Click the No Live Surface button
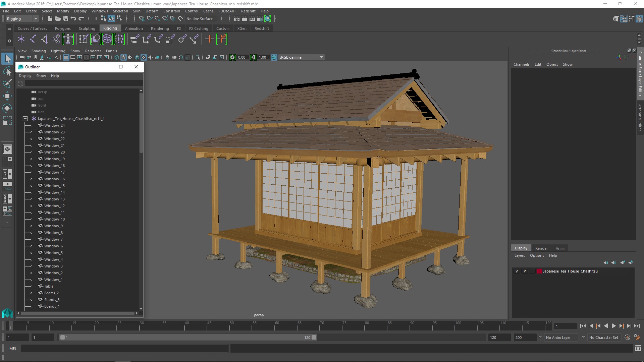The width and height of the screenshot is (644, 362). (200, 19)
